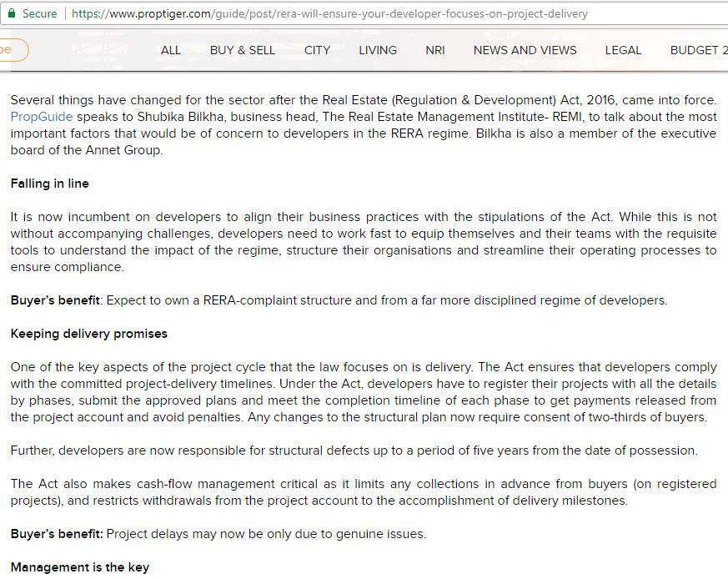This screenshot has height=579, width=728.
Task: Click the paragraph starting 'Several things have changed'
Action: pos(364,125)
